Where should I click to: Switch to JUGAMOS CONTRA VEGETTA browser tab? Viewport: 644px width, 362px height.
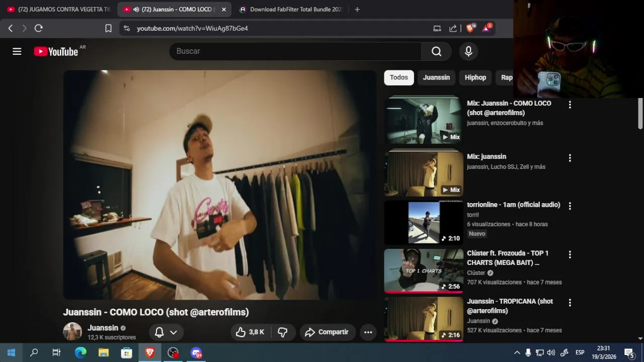(x=58, y=9)
